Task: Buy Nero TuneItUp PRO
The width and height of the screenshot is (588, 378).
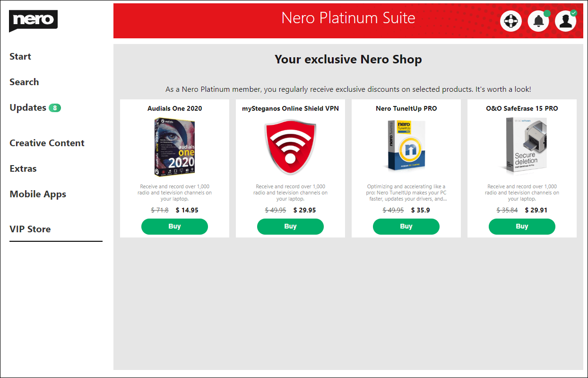Action: 406,227
